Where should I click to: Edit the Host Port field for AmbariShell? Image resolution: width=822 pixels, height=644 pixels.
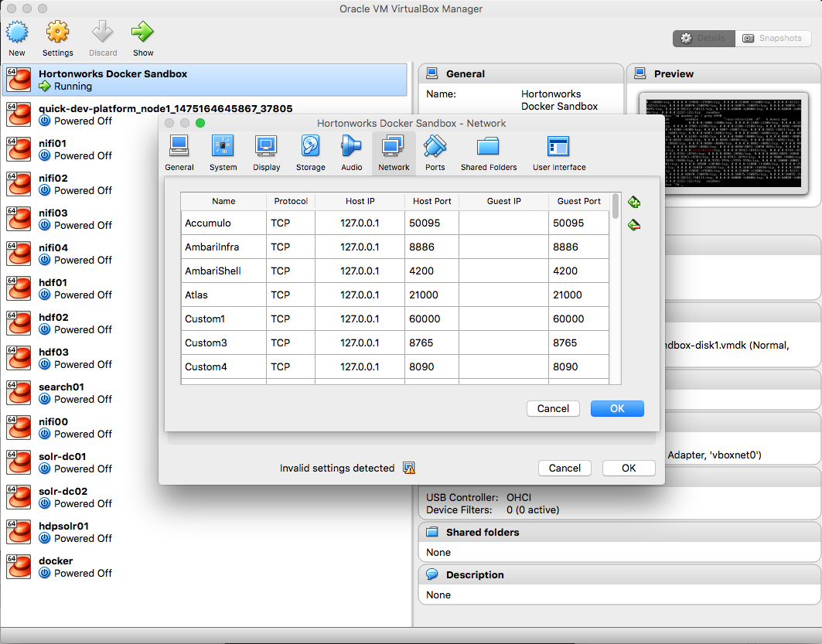tap(432, 271)
